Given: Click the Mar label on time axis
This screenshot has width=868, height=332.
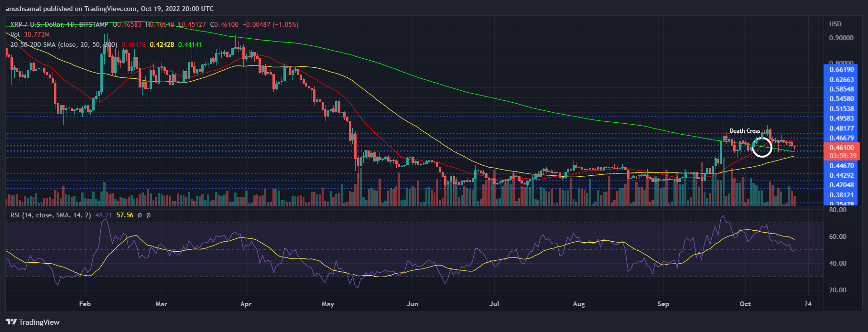Looking at the screenshot, I should pyautogui.click(x=162, y=304).
